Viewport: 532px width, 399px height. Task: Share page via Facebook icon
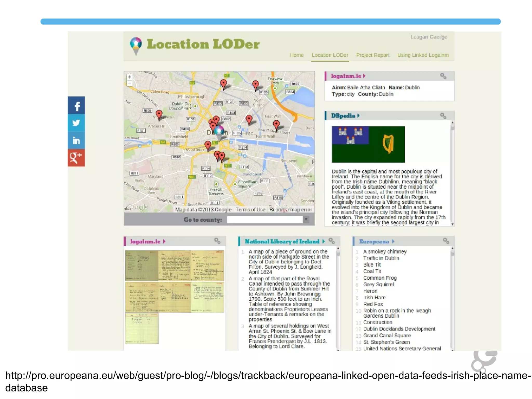pyautogui.click(x=76, y=105)
